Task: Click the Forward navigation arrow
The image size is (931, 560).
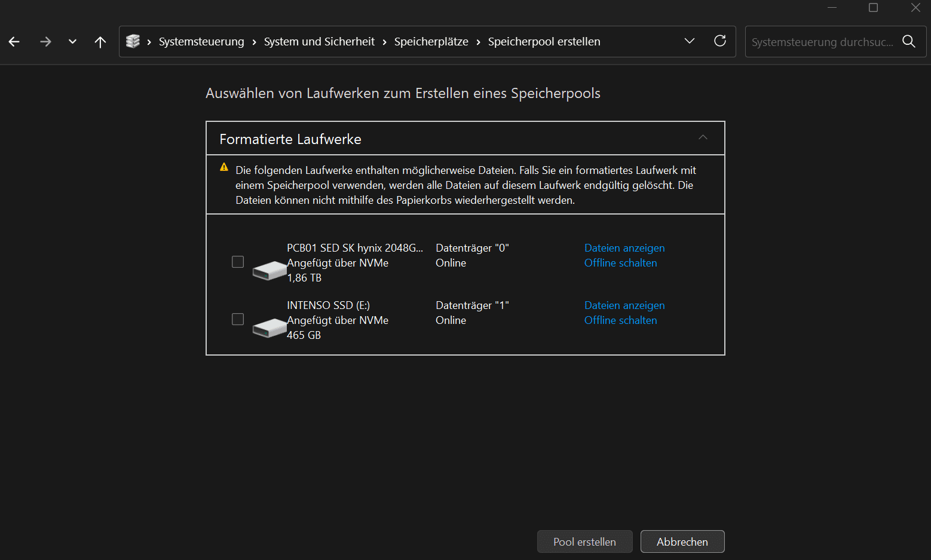Action: 45,42
